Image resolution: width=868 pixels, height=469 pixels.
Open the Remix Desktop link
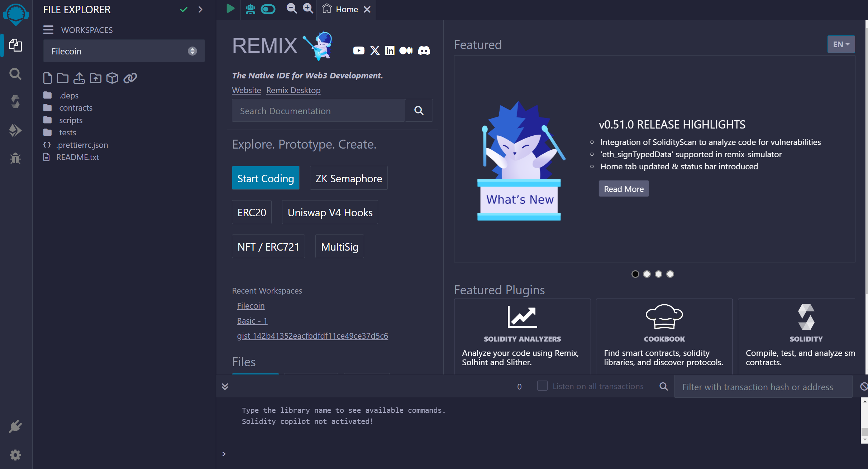click(x=293, y=90)
